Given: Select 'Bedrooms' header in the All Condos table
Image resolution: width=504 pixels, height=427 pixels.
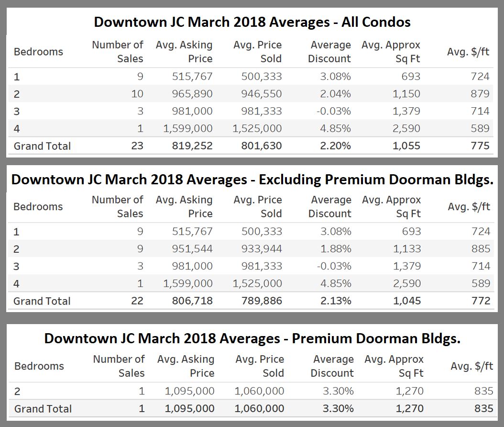Looking at the screenshot, I should (39, 52).
